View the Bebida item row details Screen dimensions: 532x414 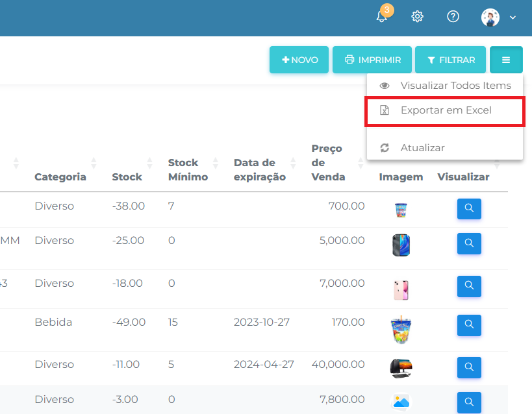click(469, 325)
